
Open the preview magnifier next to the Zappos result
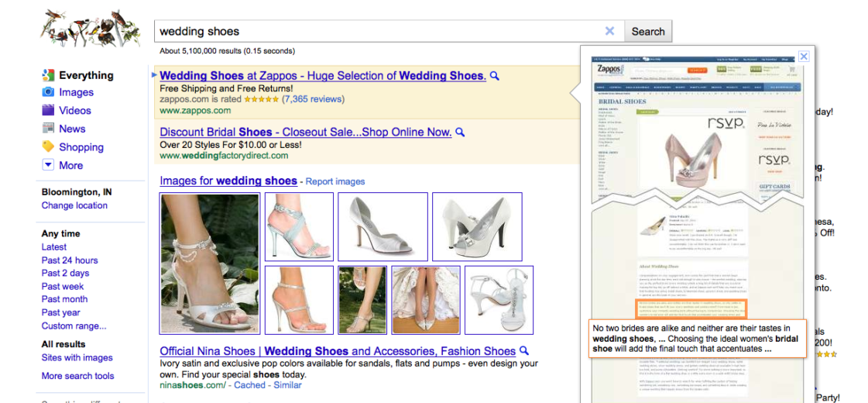click(495, 76)
